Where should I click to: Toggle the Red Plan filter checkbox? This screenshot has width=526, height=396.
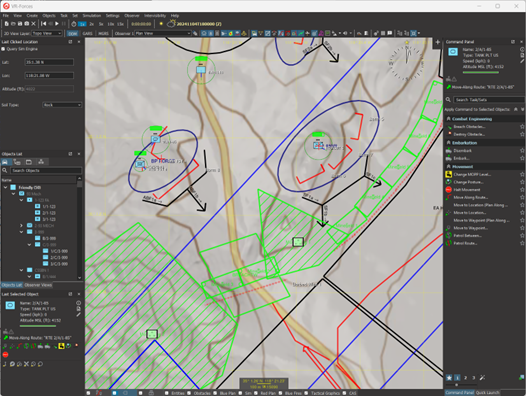(x=256, y=393)
